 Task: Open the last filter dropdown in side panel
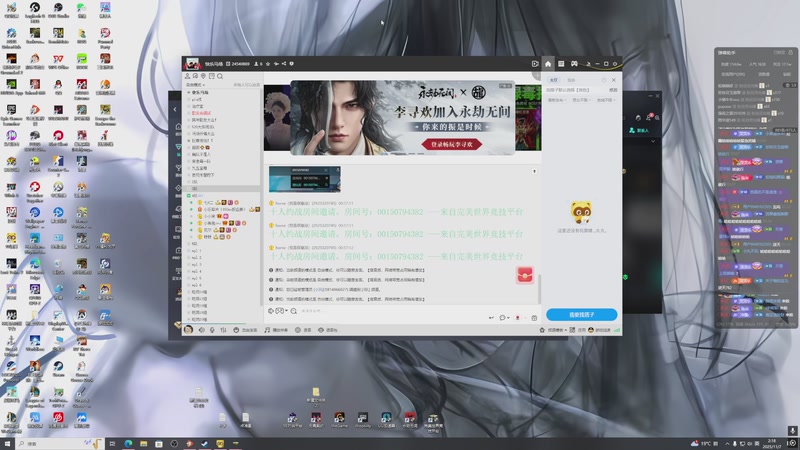(x=606, y=100)
